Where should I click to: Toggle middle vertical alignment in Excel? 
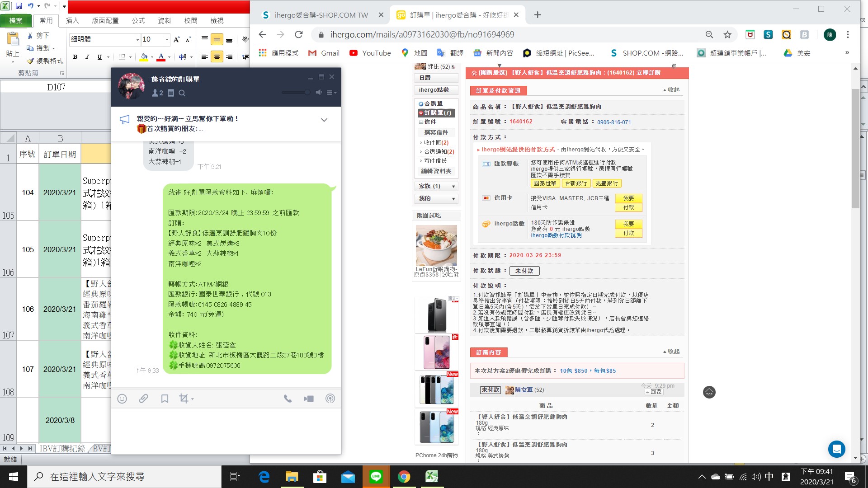coord(217,40)
